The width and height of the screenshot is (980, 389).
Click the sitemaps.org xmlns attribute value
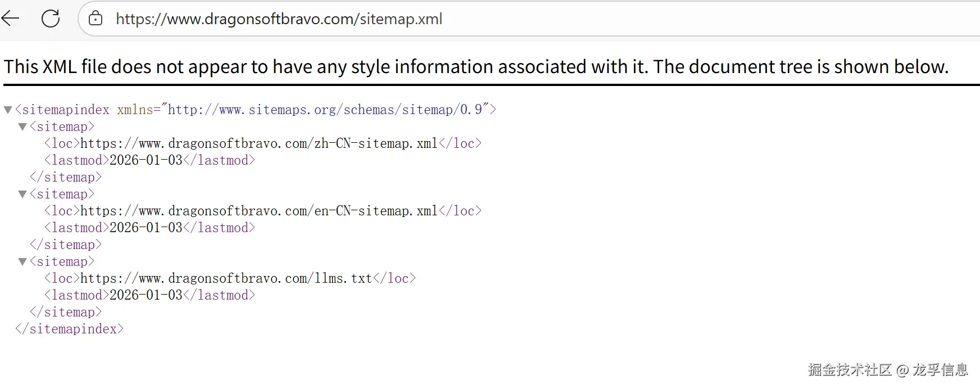[x=325, y=110]
